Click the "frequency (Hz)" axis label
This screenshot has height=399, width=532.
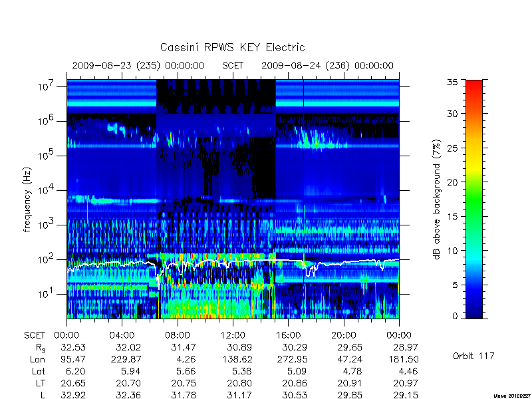click(x=27, y=199)
